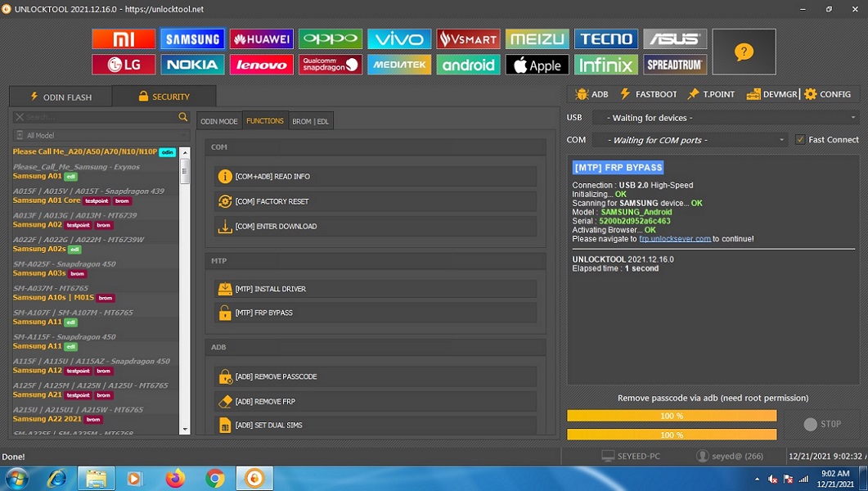Image resolution: width=868 pixels, height=491 pixels.
Task: Switch to the SECURITY tab
Action: 164,97
